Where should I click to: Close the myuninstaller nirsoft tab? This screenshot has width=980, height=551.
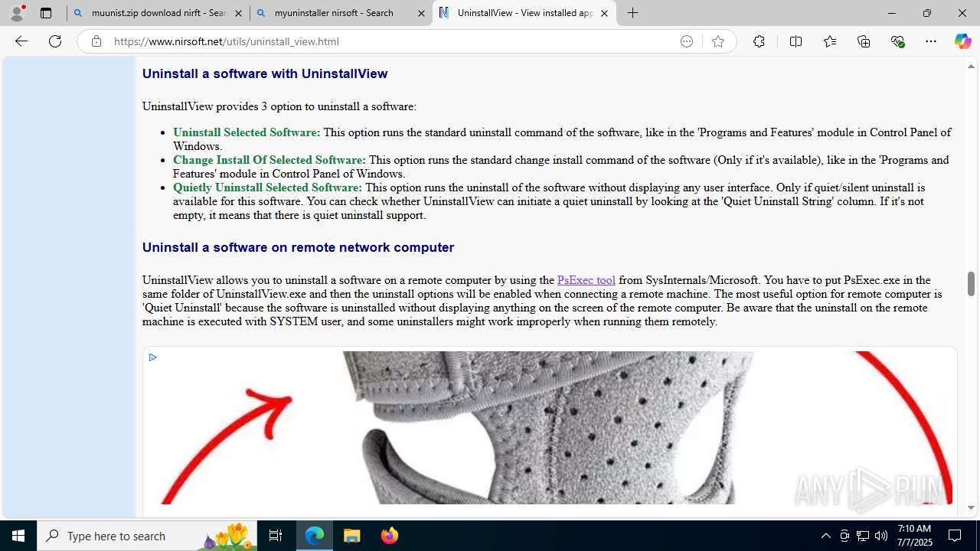[421, 13]
